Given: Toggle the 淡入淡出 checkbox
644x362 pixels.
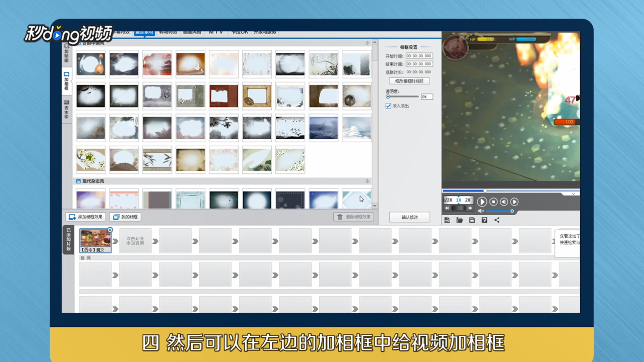Looking at the screenshot, I should coord(388,106).
